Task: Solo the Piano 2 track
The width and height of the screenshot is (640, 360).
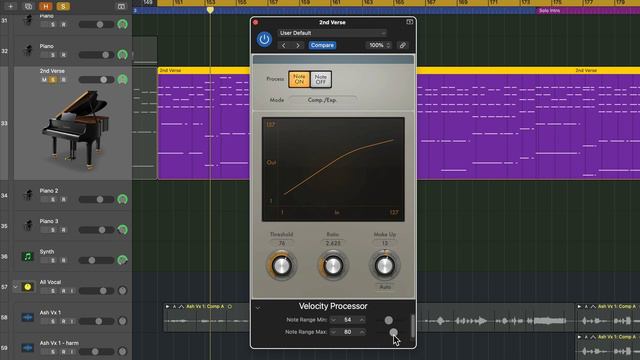Action: (53, 200)
